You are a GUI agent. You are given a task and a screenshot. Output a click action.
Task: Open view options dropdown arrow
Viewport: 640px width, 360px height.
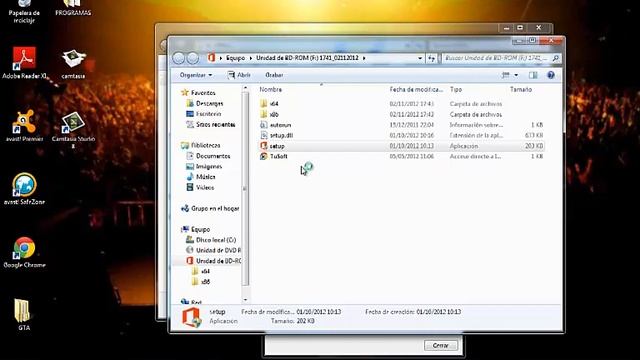(x=516, y=75)
